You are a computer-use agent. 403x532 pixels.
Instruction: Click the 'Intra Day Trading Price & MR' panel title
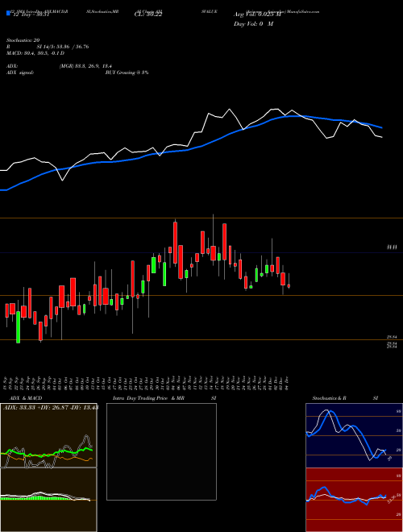[x=148, y=398]
